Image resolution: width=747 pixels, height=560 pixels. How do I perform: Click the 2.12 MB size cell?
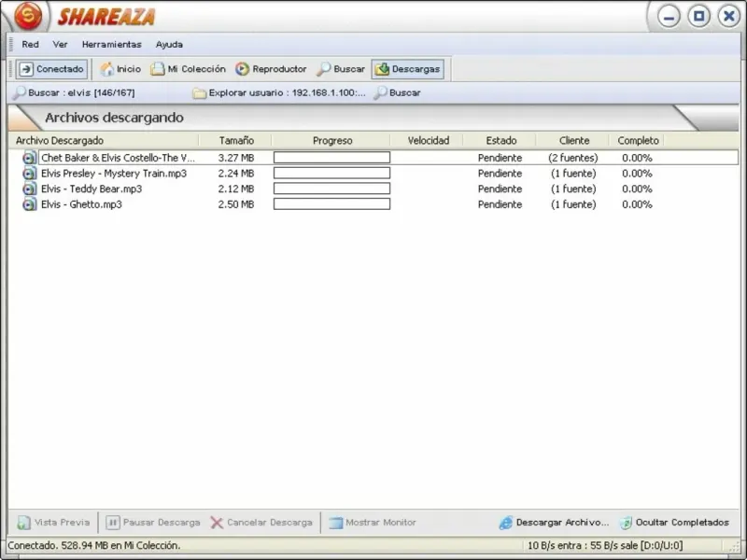pyautogui.click(x=236, y=189)
